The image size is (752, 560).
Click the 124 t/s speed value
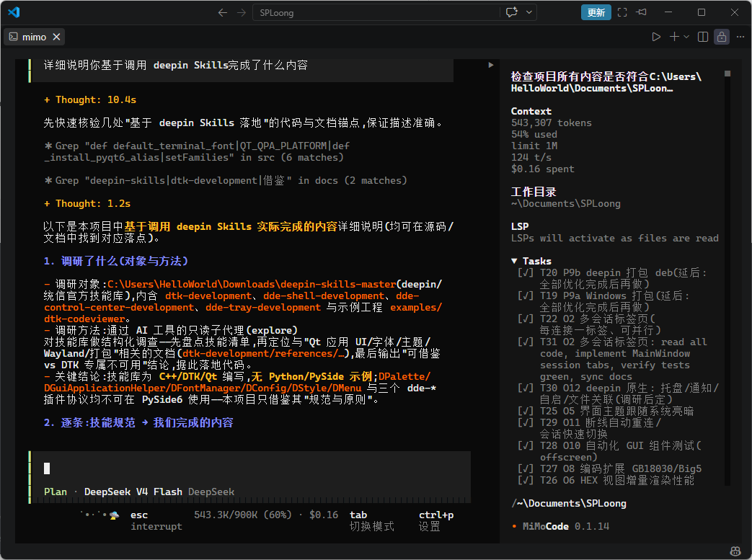pos(531,157)
